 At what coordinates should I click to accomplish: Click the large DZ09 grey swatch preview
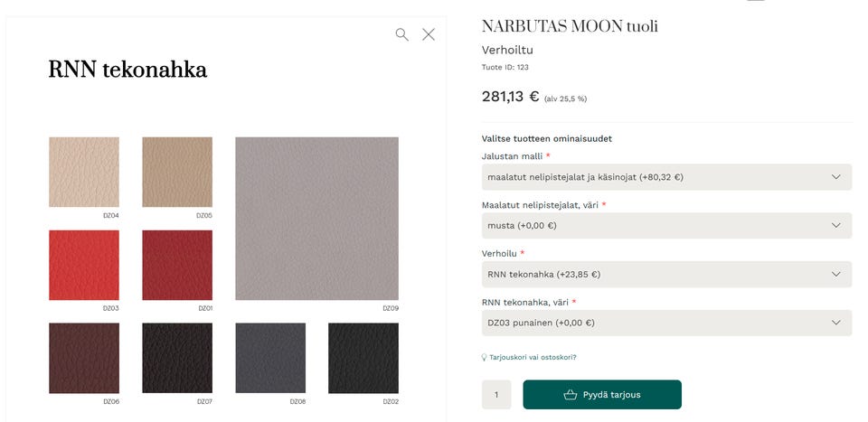point(316,219)
